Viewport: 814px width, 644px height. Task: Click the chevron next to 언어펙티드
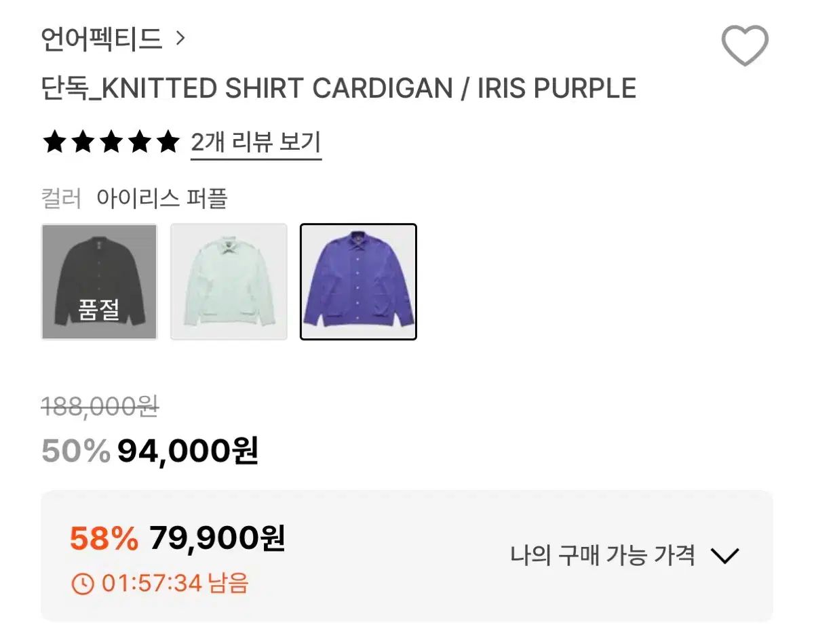tap(180, 39)
